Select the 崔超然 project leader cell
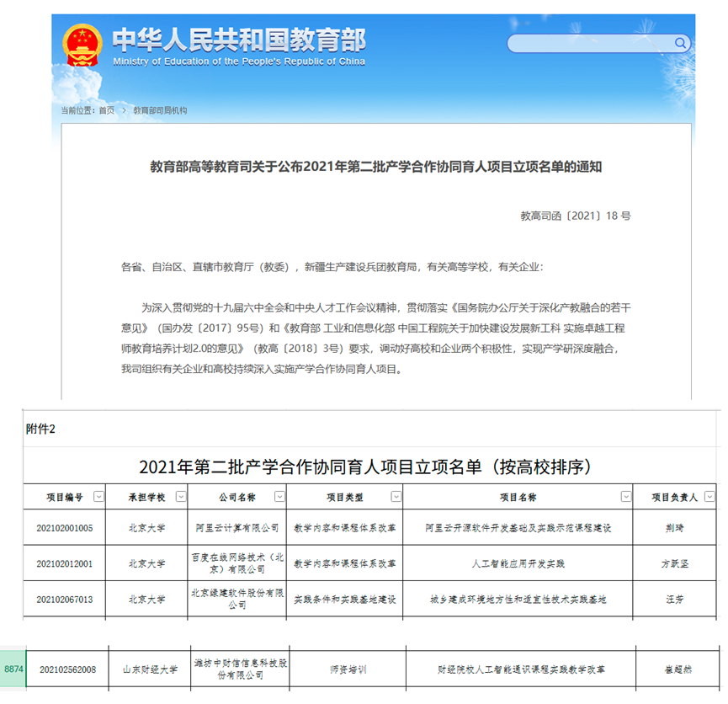 tap(678, 669)
